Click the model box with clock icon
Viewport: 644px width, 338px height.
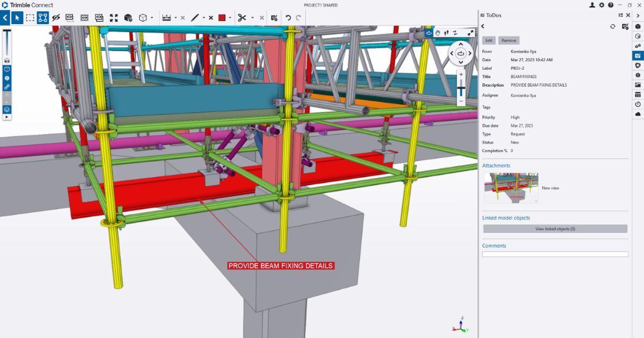(128, 17)
